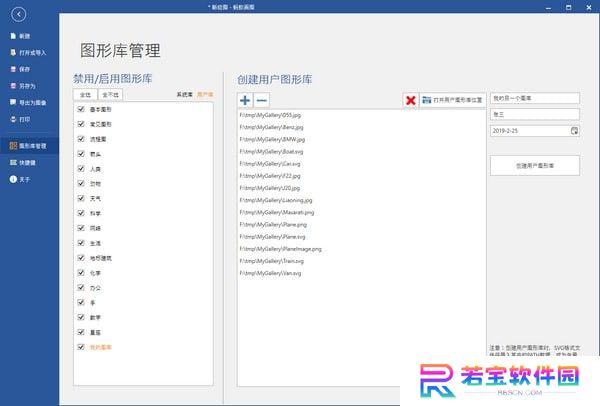Toggle the 科学 library checkbox
The width and height of the screenshot is (600, 406).
[x=81, y=213]
